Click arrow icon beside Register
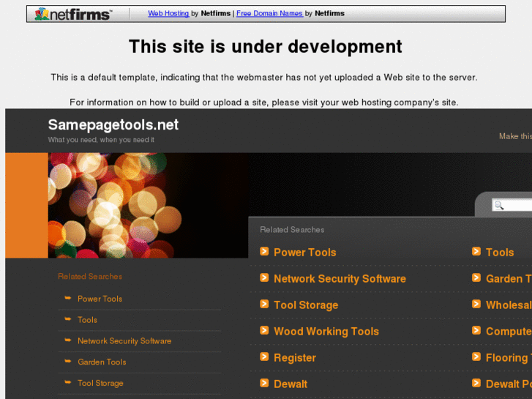Viewport: 532px width, 399px height. 264,357
